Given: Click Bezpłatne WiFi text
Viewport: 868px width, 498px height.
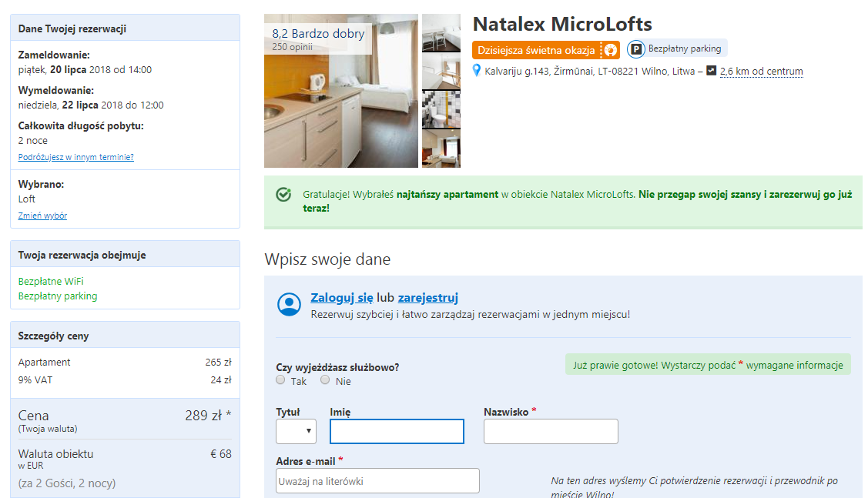Looking at the screenshot, I should point(51,281).
